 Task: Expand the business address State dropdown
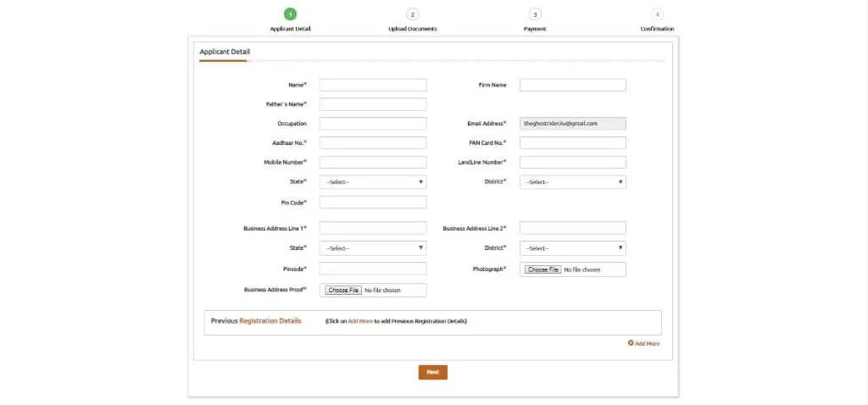[373, 248]
